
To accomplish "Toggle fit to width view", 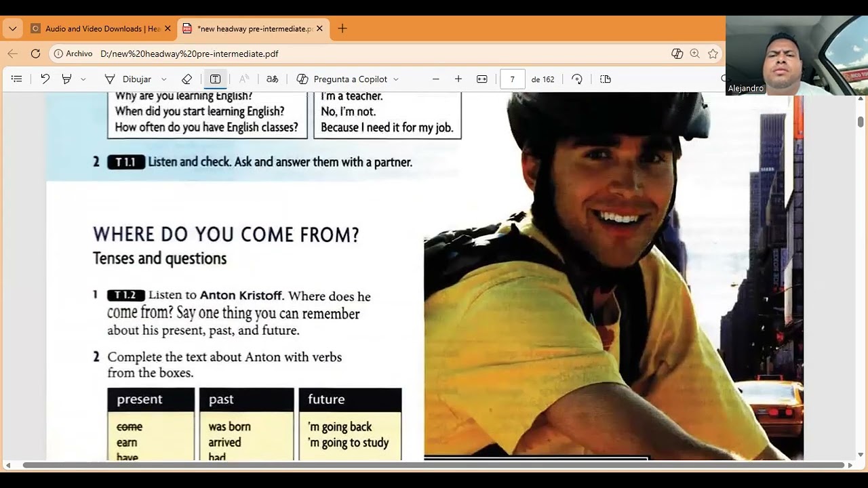I will (482, 79).
